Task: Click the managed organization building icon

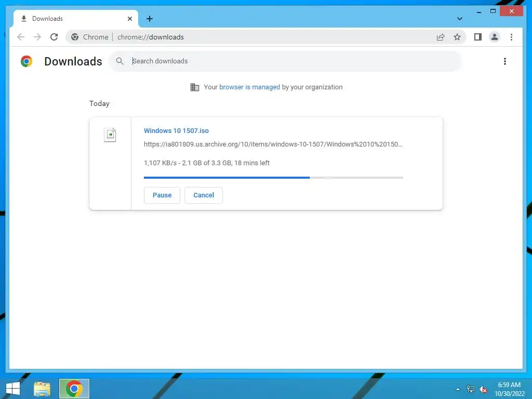Action: pyautogui.click(x=195, y=87)
